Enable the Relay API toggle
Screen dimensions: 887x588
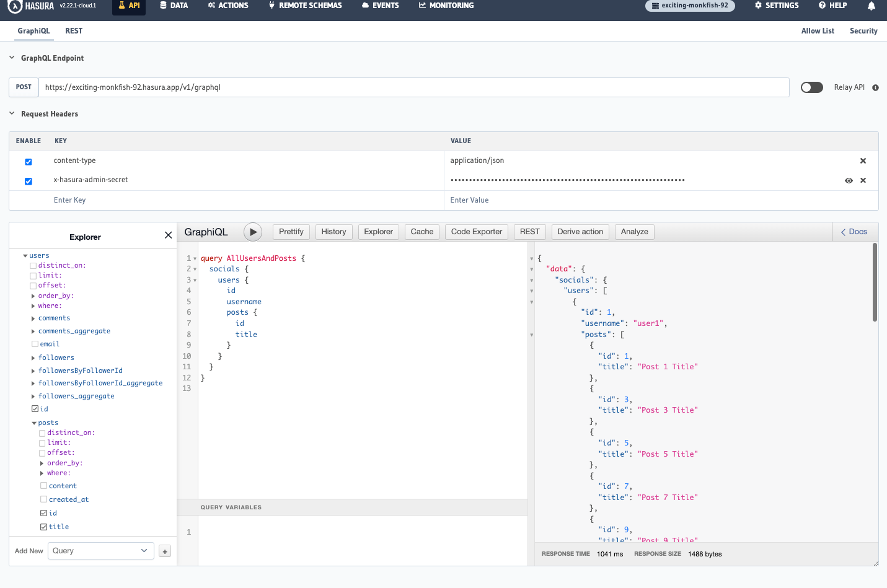tap(811, 87)
